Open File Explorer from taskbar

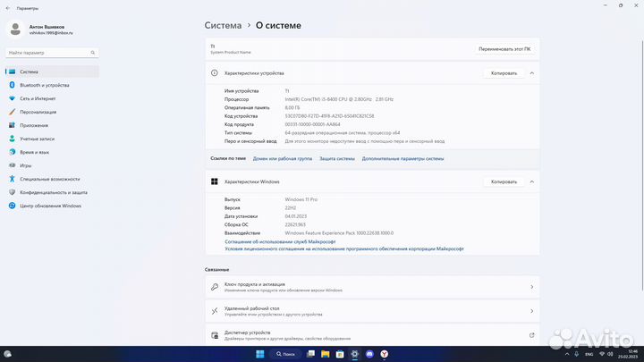(x=326, y=354)
